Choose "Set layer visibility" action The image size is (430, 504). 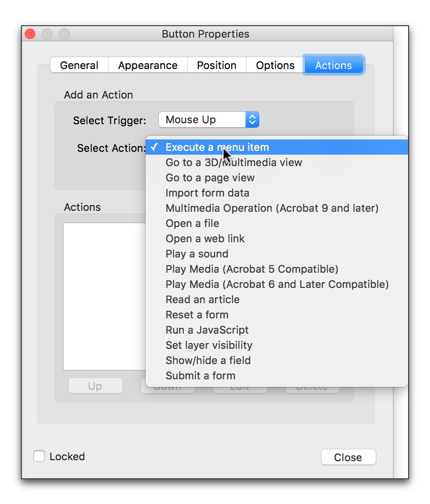click(x=209, y=345)
